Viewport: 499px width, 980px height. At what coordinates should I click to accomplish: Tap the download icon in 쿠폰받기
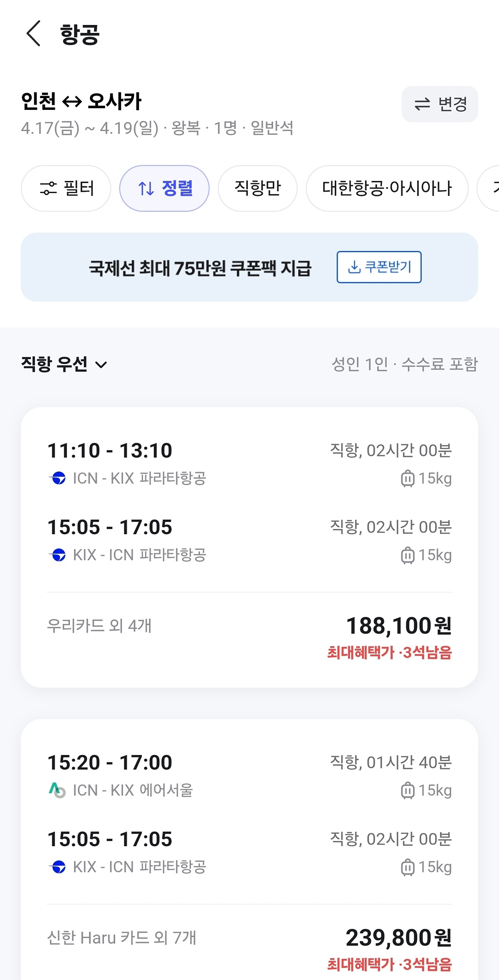coord(354,267)
